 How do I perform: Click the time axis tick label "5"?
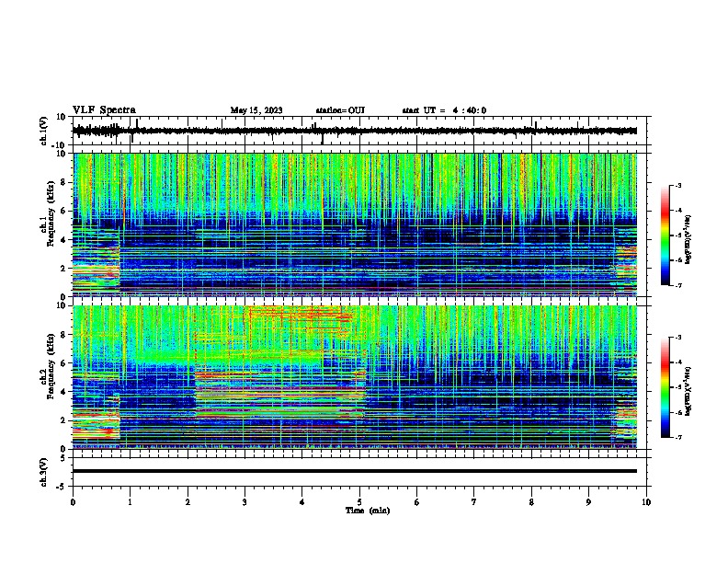(359, 502)
